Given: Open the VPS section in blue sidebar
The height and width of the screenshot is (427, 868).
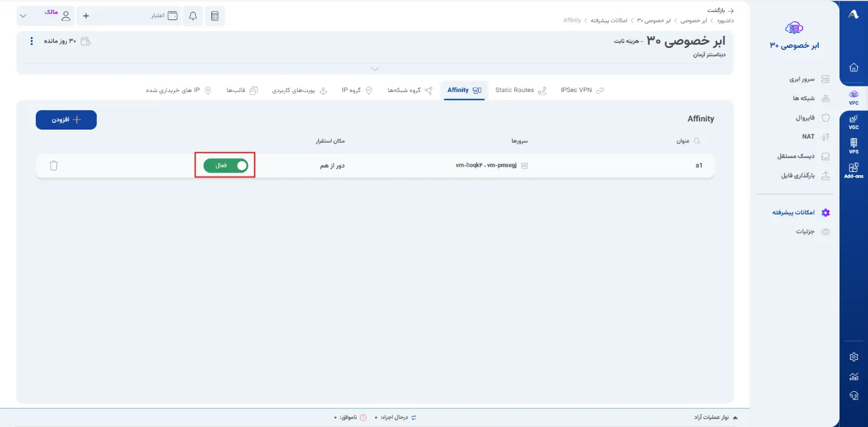Looking at the screenshot, I should (853, 146).
